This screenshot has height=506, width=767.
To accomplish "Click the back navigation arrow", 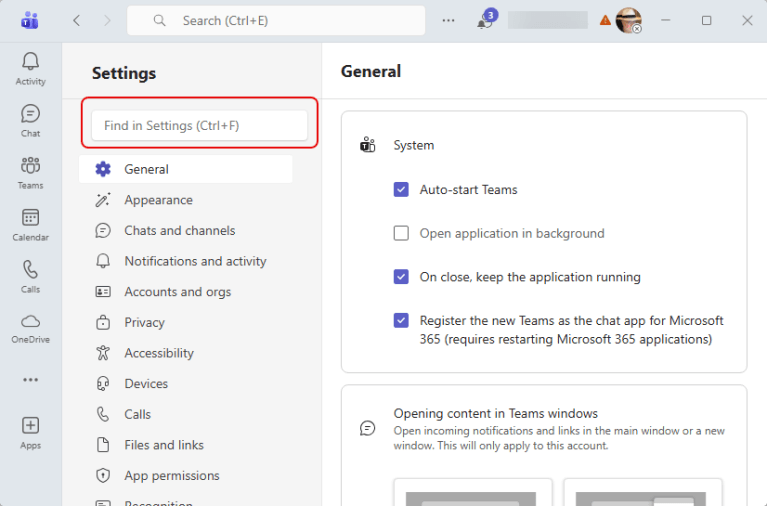I will [77, 20].
